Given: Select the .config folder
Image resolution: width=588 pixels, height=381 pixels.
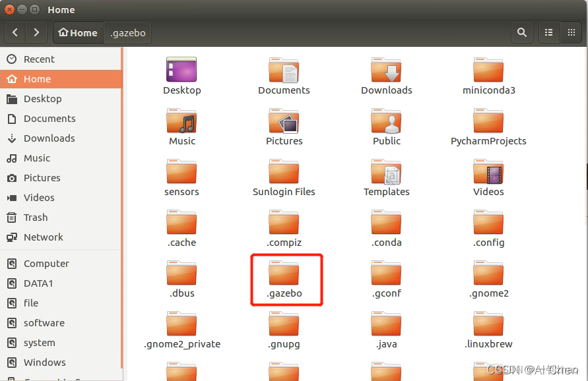Looking at the screenshot, I should [x=488, y=229].
